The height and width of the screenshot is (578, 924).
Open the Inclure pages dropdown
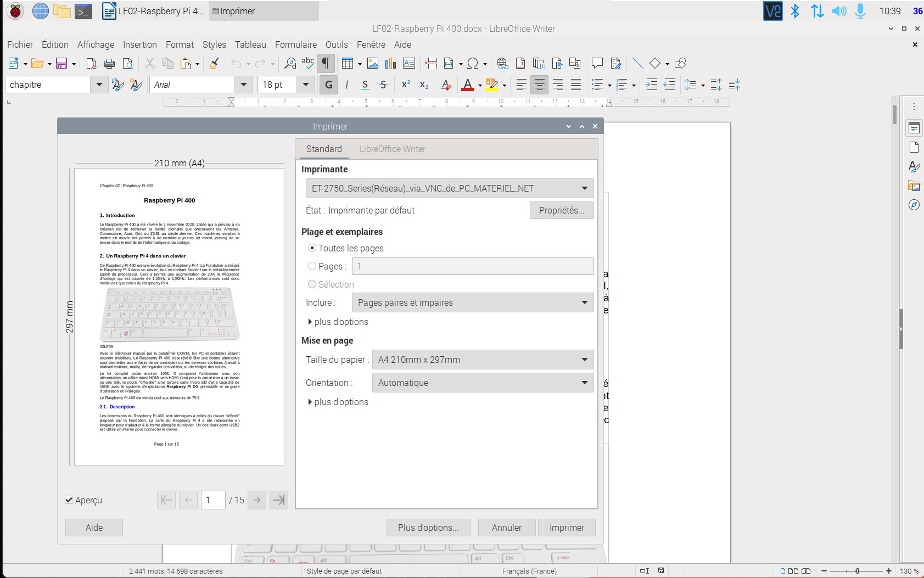coord(473,302)
